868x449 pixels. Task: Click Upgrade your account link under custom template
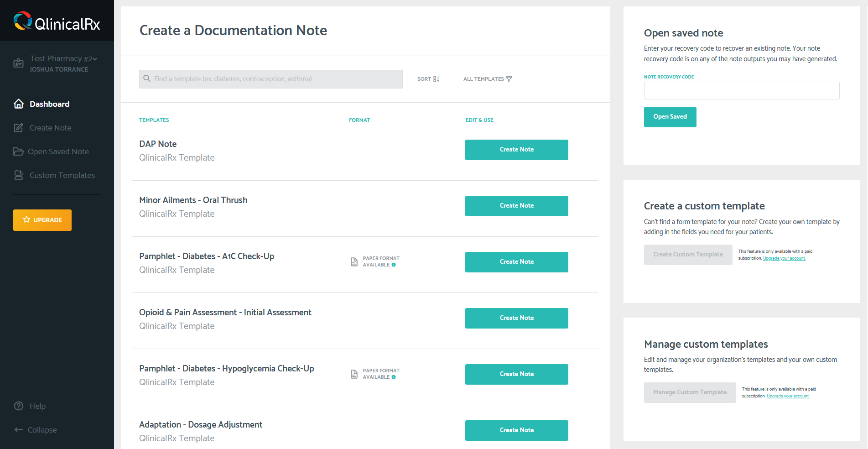click(x=784, y=258)
